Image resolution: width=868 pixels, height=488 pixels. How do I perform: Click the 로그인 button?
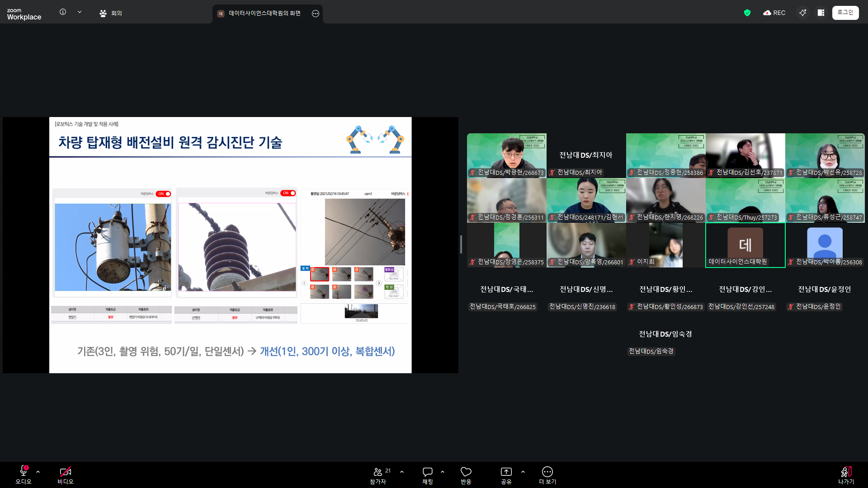click(845, 13)
